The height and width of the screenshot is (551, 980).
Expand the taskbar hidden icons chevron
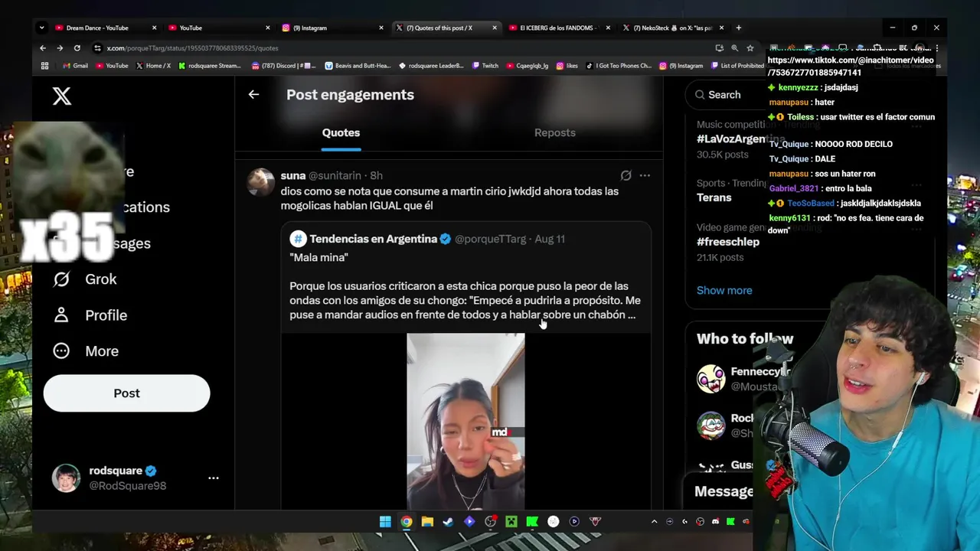coord(654,522)
